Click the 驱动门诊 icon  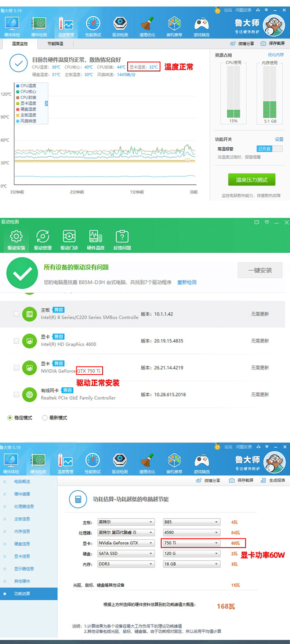[69, 236]
